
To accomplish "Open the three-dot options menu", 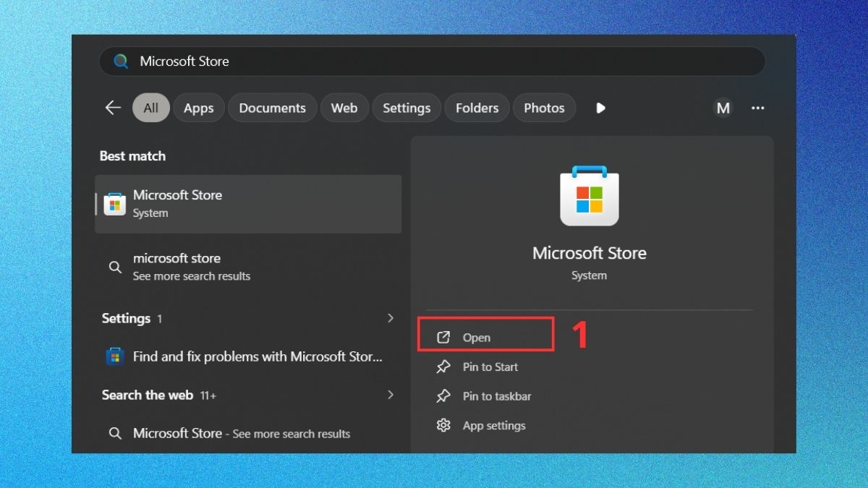I will [757, 108].
